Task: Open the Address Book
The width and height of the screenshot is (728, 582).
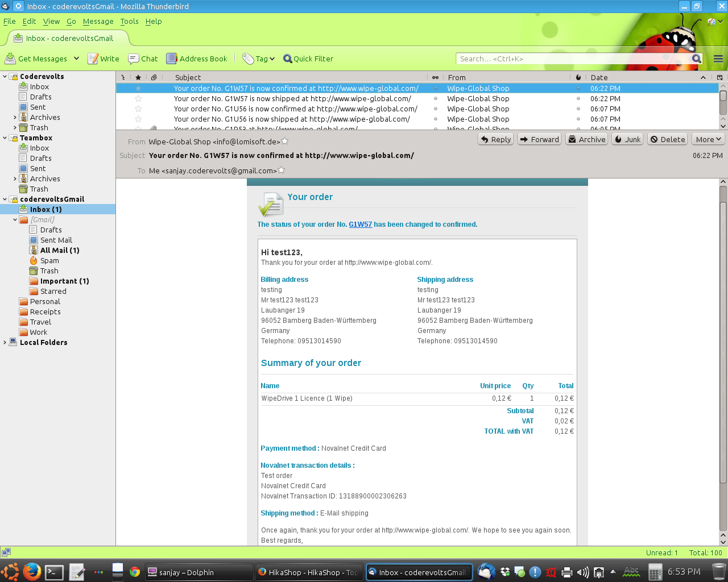Action: coord(197,59)
